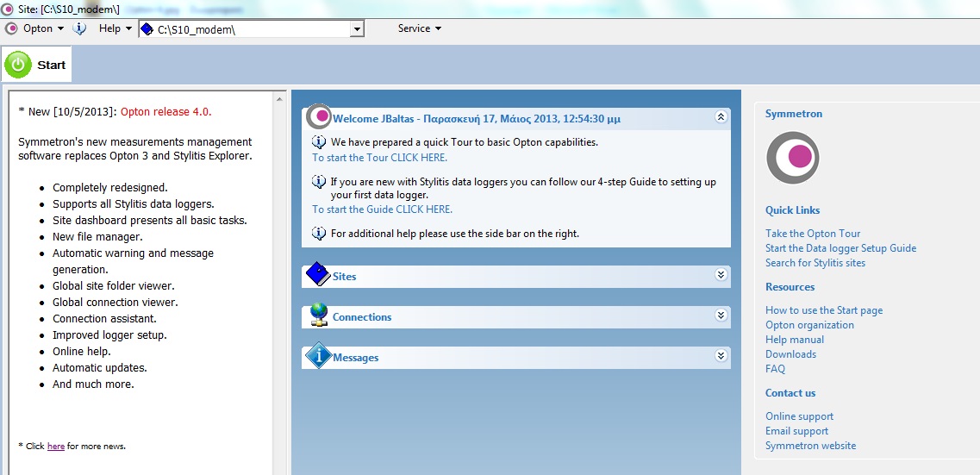Collapse the Welcome panel
980x475 pixels.
721,117
